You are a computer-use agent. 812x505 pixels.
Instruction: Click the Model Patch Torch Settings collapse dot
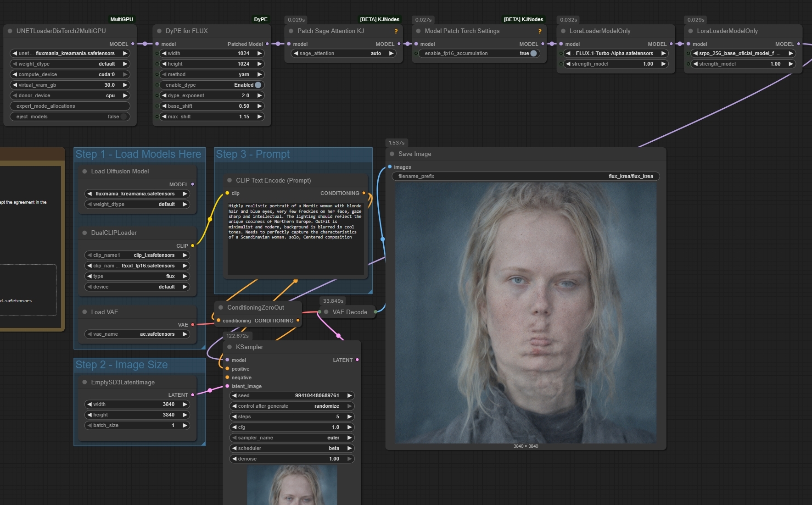tap(418, 31)
